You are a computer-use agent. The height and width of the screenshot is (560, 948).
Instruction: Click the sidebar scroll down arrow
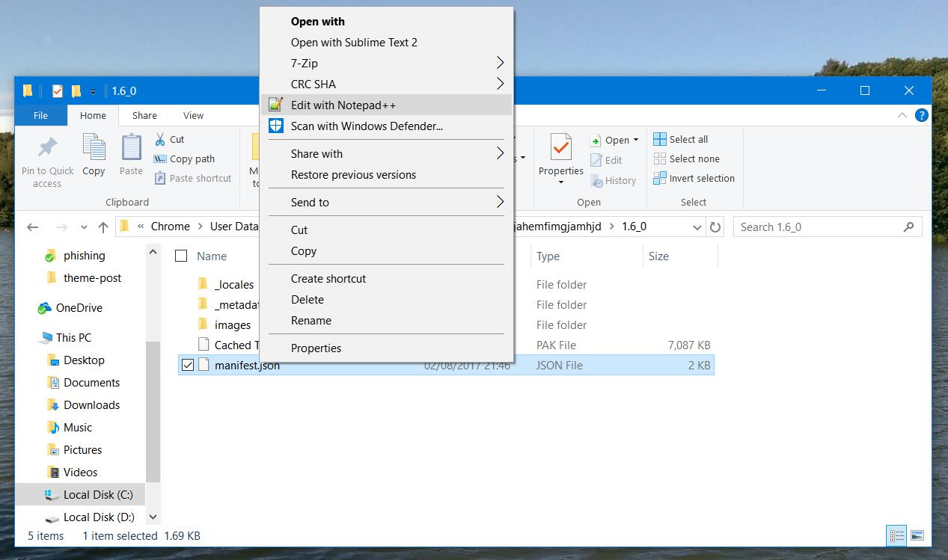pos(153,517)
